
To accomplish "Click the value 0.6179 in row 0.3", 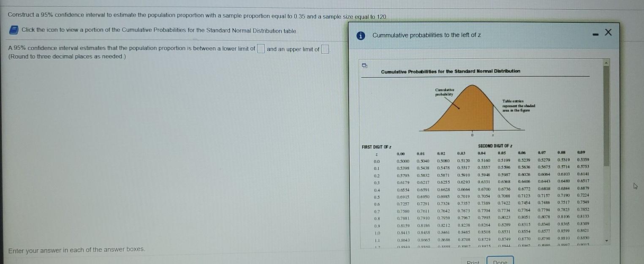I will (x=403, y=182).
